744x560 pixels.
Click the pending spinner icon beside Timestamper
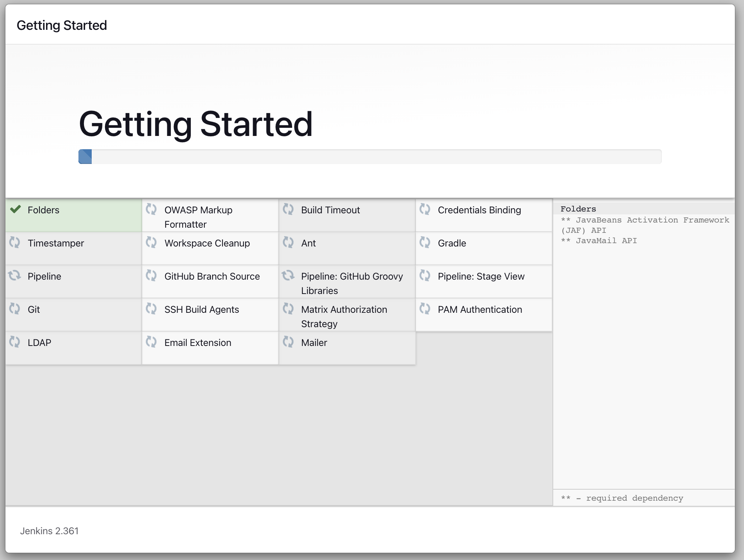tap(15, 242)
